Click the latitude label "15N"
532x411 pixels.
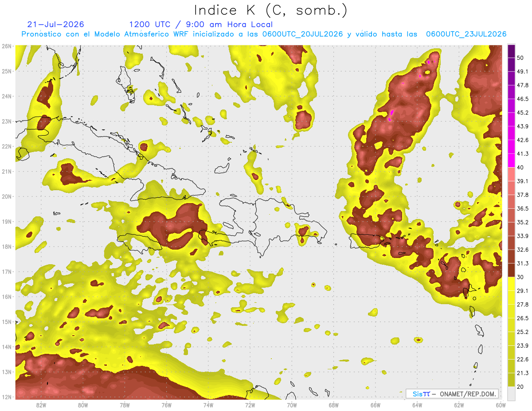7,321
